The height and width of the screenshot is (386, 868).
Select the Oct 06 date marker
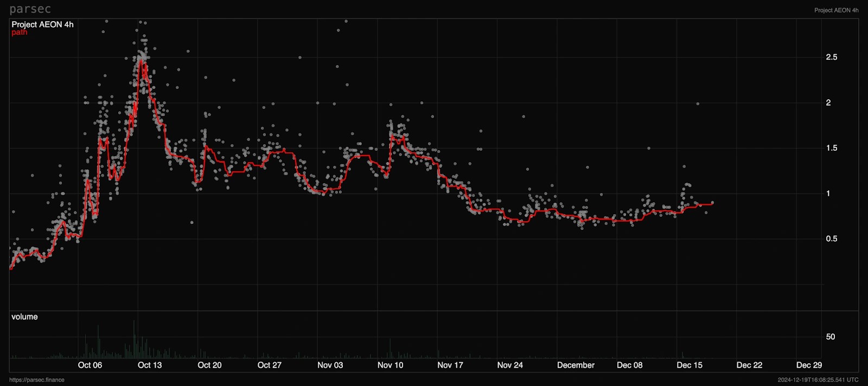(x=90, y=365)
